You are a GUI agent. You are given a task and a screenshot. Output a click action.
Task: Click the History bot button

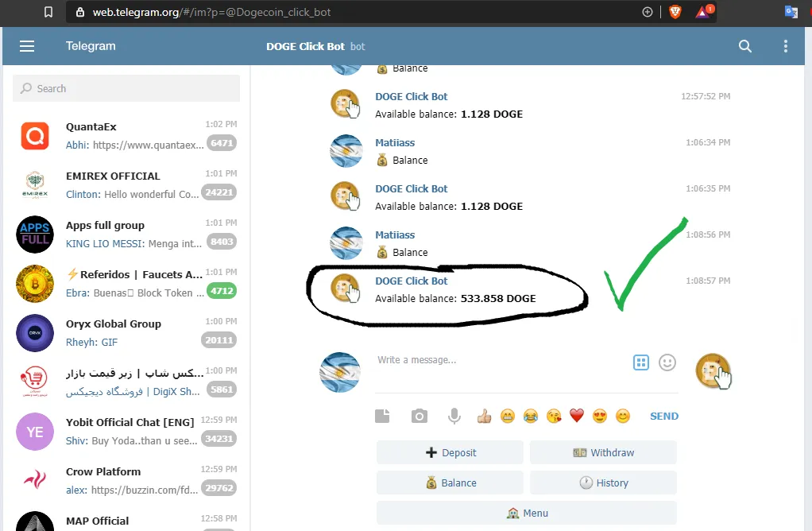click(603, 483)
